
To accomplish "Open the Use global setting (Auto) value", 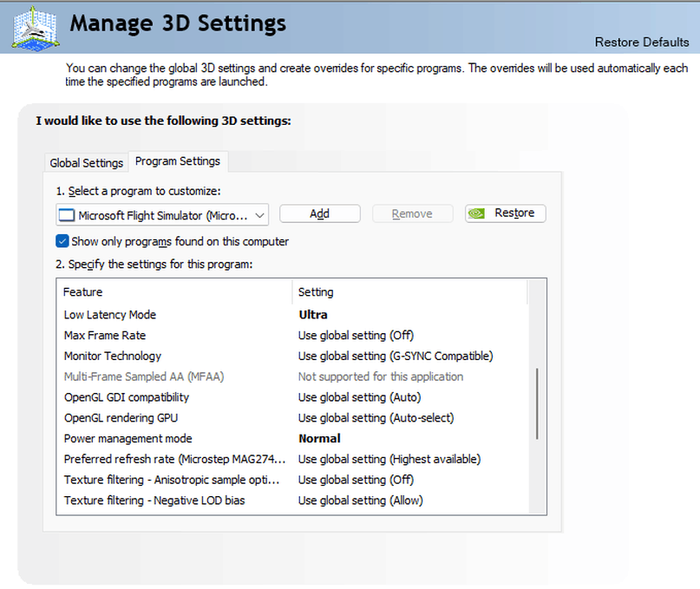I will (359, 397).
